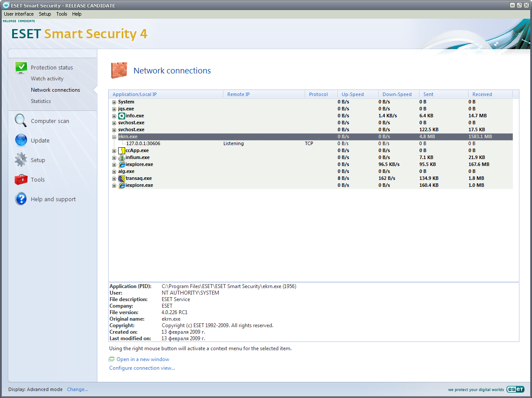Select the Statistics sidebar item
The image size is (532, 398).
pyautogui.click(x=41, y=101)
